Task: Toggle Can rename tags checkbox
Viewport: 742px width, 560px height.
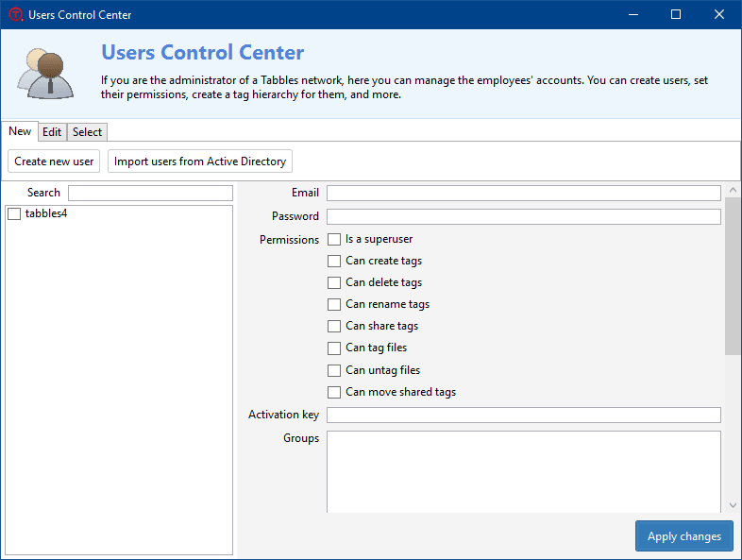Action: pyautogui.click(x=334, y=304)
